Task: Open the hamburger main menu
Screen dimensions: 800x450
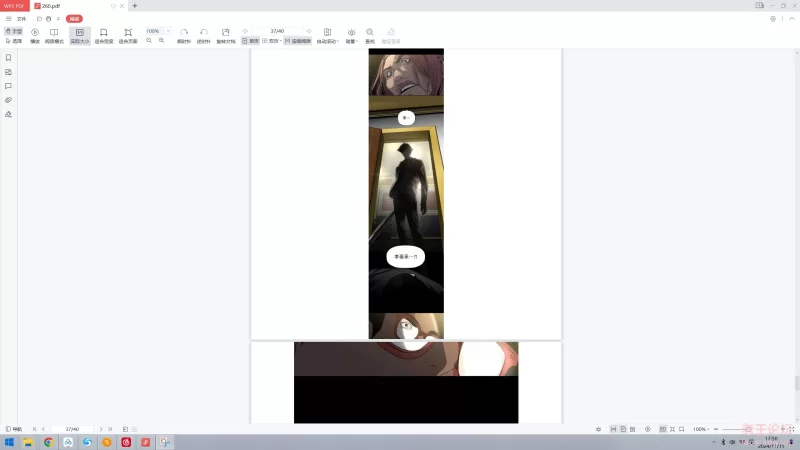Action: 8,19
